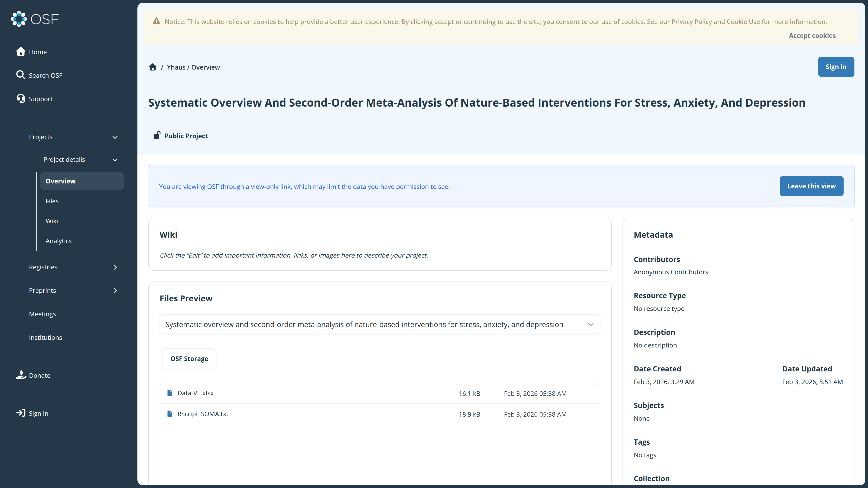
Task: Click the breadcrumb home icon
Action: (153, 67)
